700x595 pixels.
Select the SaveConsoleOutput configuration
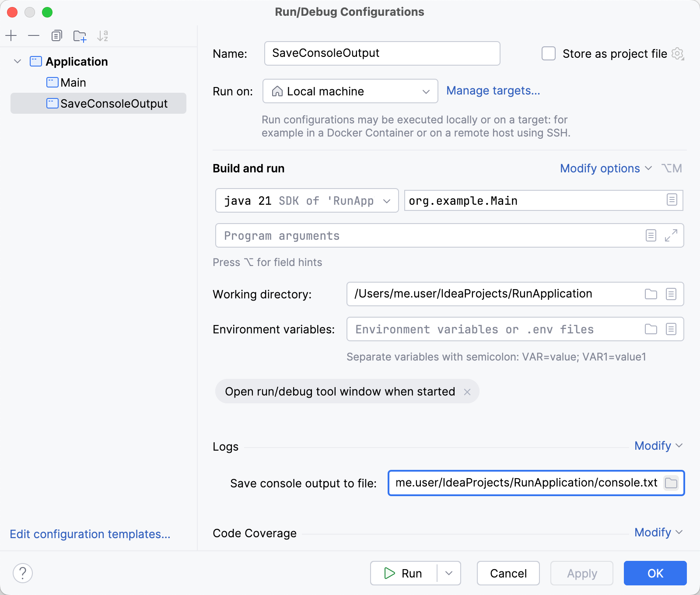click(x=114, y=103)
